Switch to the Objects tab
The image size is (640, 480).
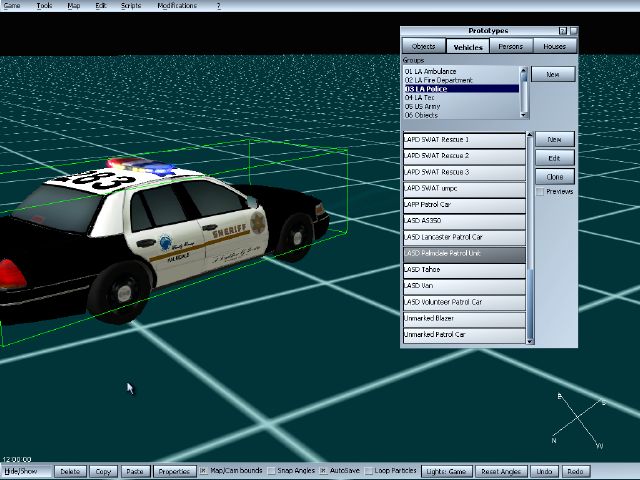point(423,46)
